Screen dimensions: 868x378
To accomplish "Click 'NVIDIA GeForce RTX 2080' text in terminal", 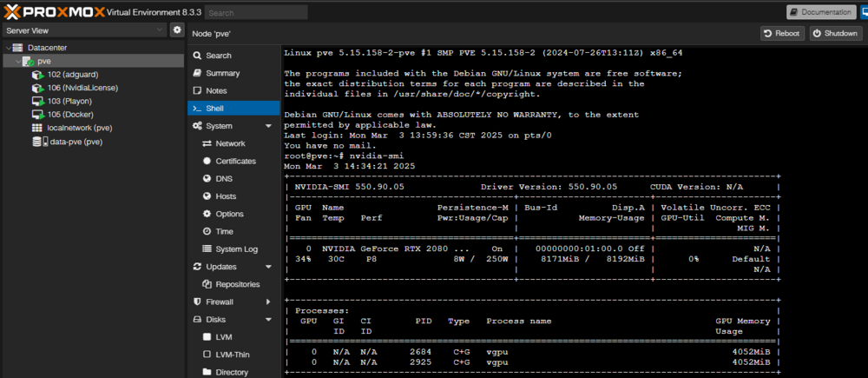I will (385, 249).
